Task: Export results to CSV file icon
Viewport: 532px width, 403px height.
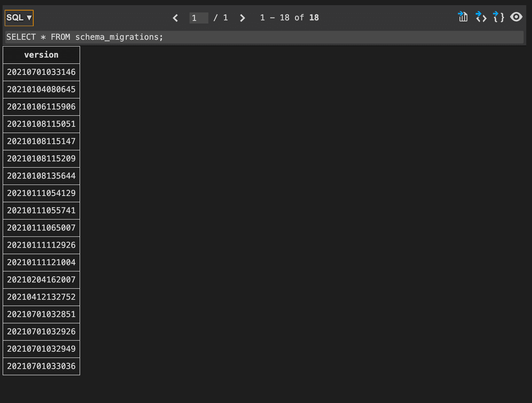Action: (x=463, y=17)
